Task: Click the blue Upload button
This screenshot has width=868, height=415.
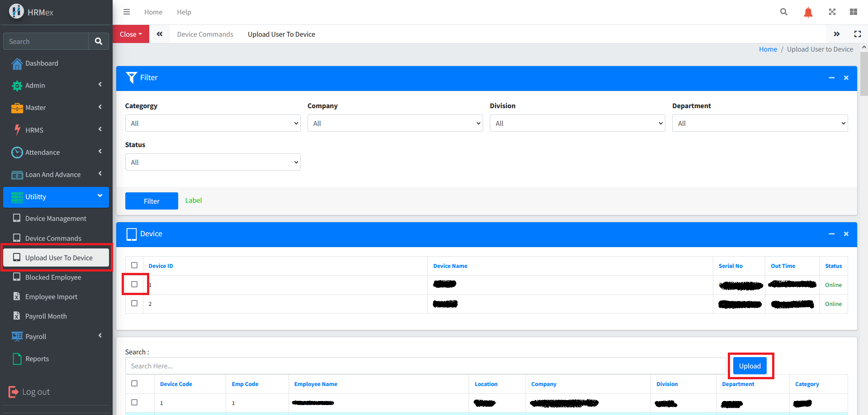Action: coord(749,366)
